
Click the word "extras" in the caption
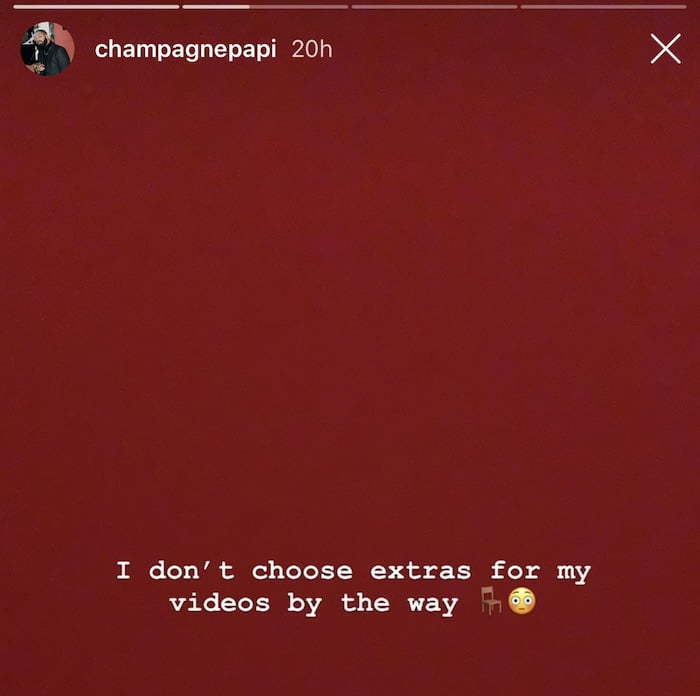(x=420, y=571)
